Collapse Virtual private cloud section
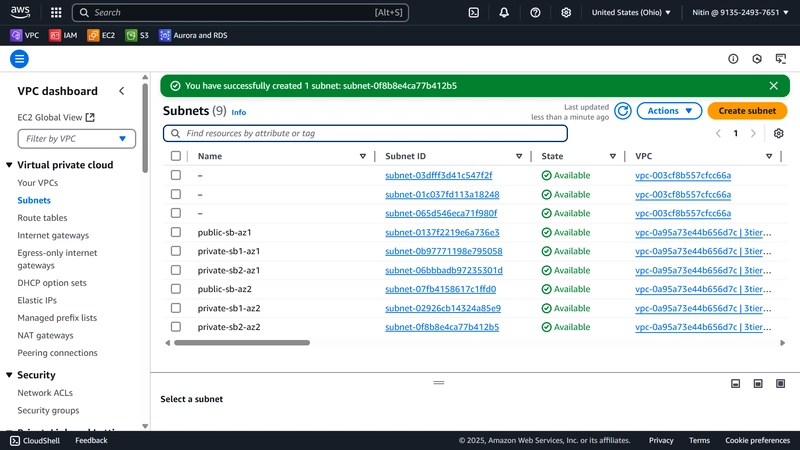This screenshot has width=800, height=450. (9, 165)
